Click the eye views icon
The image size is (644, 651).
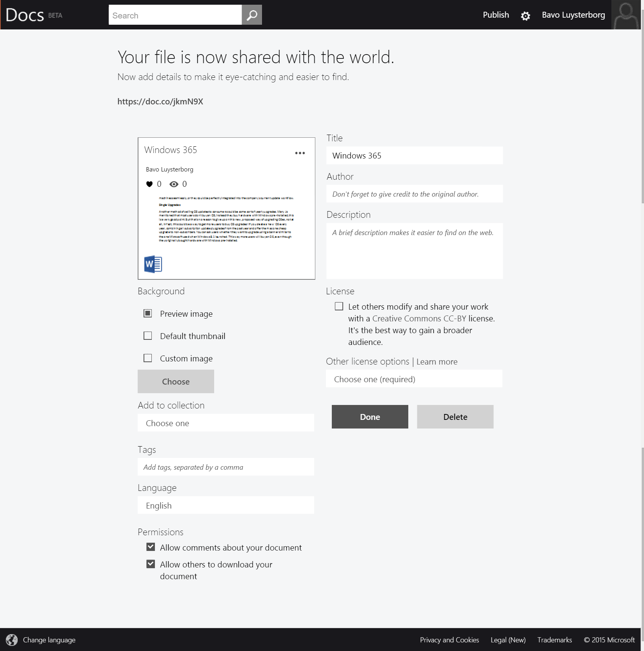[174, 184]
